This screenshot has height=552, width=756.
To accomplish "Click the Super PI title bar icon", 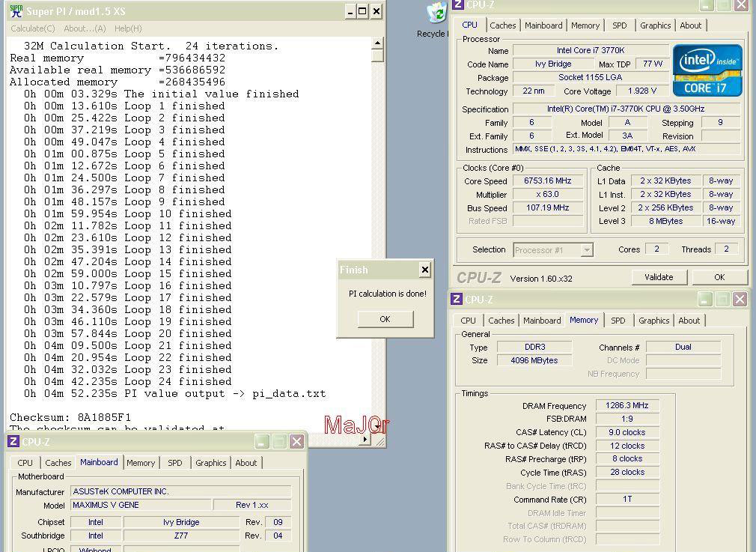I will 16,11.
